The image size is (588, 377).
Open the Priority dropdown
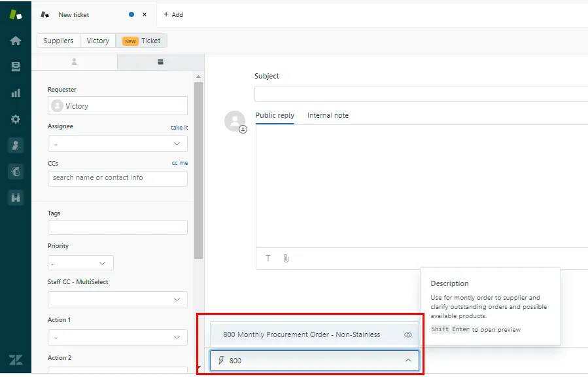click(x=80, y=263)
